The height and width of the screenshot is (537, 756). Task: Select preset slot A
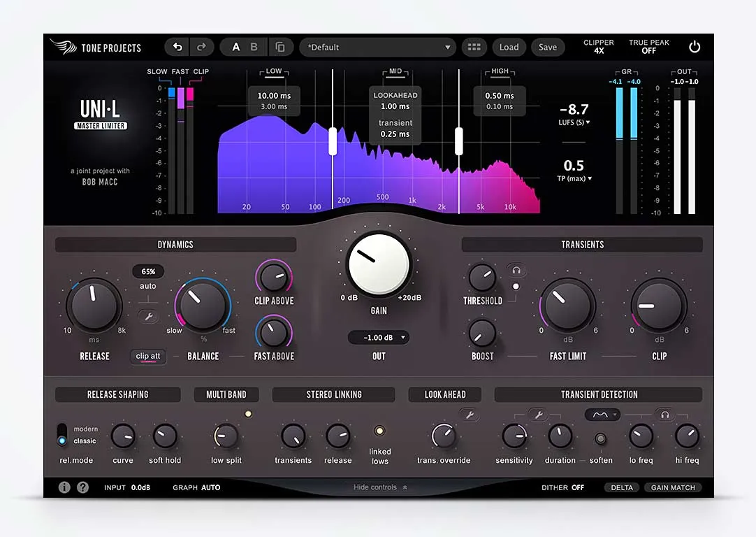(x=235, y=47)
